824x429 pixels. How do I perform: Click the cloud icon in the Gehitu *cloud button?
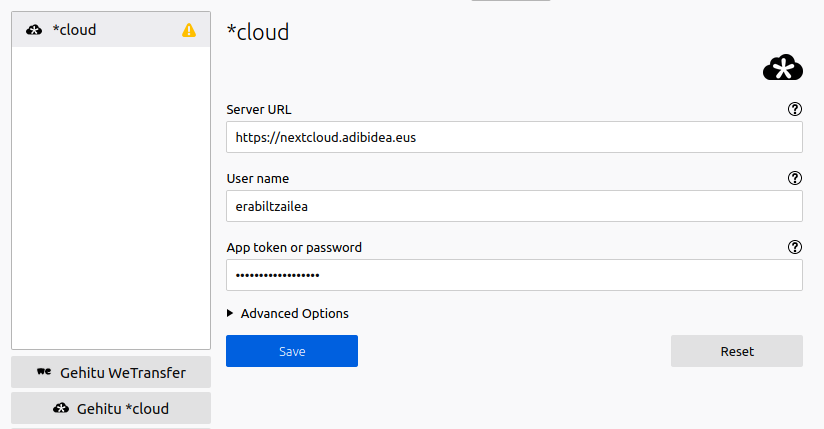pyautogui.click(x=61, y=408)
